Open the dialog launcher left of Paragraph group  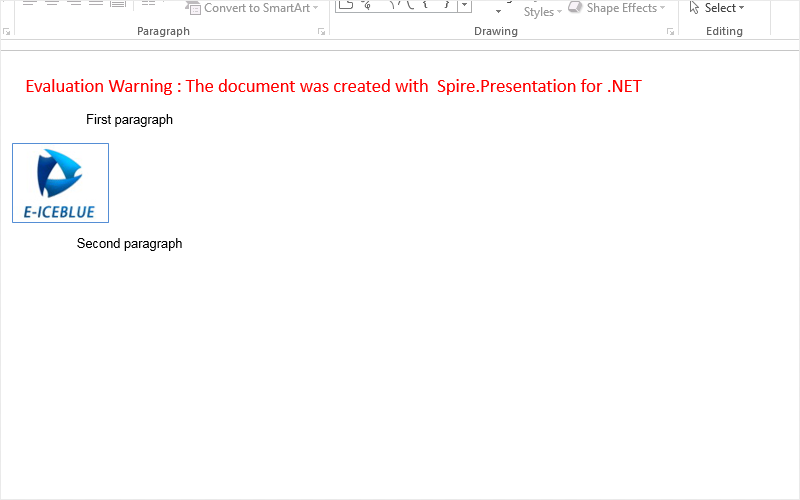coord(7,32)
